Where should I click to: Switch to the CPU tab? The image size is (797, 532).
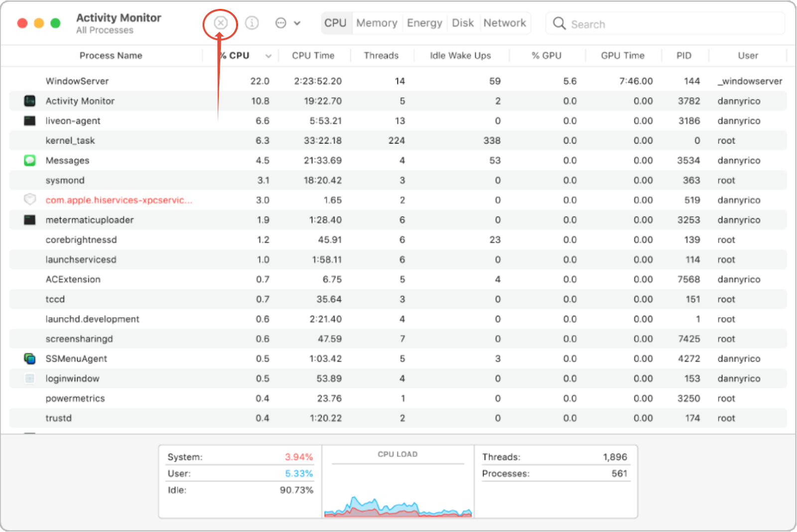pos(336,23)
